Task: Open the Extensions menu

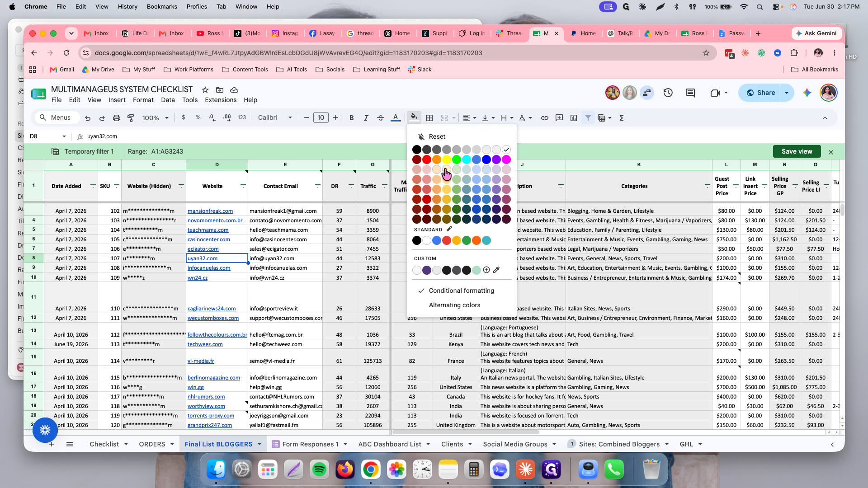Action: point(221,100)
